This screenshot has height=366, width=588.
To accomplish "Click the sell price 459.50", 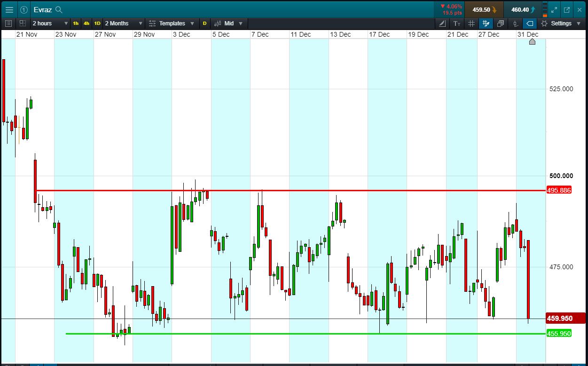I will pos(484,9).
